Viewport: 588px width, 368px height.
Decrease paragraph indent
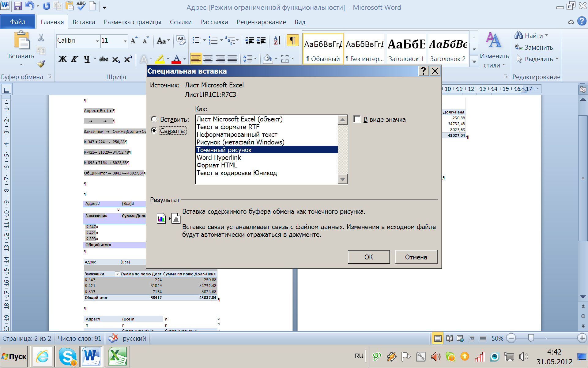[x=250, y=40]
